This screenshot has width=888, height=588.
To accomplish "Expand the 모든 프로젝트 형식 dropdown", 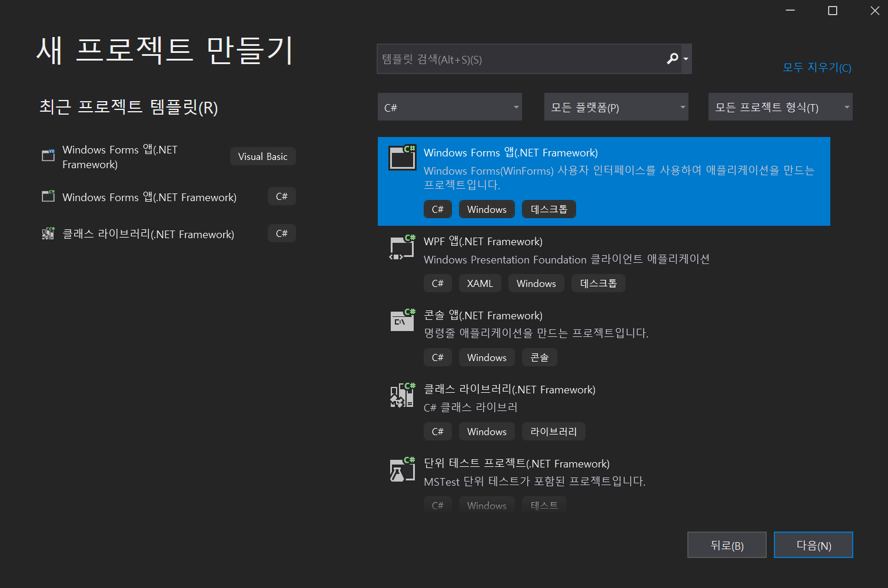I will [x=780, y=106].
